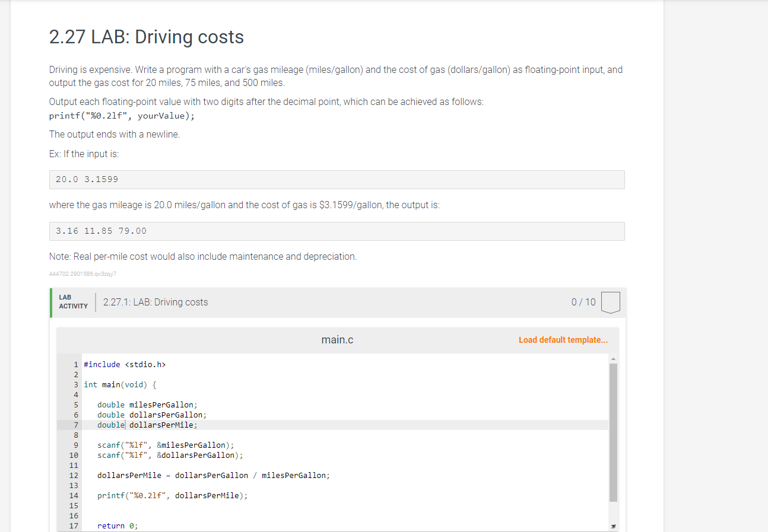Image resolution: width=768 pixels, height=532 pixels.
Task: Click the double dollarsPerMile; line
Action: 147,425
